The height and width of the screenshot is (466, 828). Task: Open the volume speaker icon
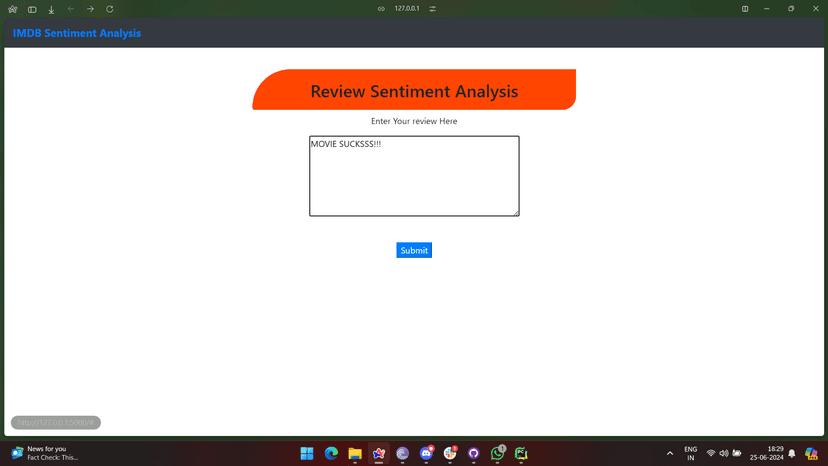point(724,453)
